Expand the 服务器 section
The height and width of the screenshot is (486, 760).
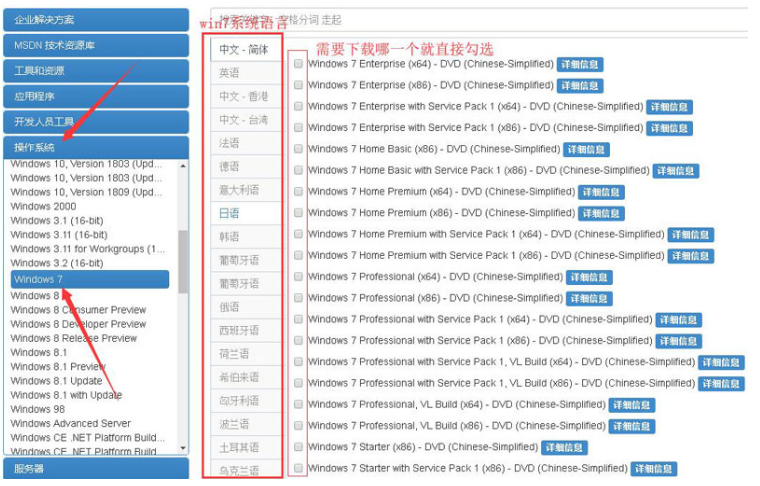(x=95, y=468)
